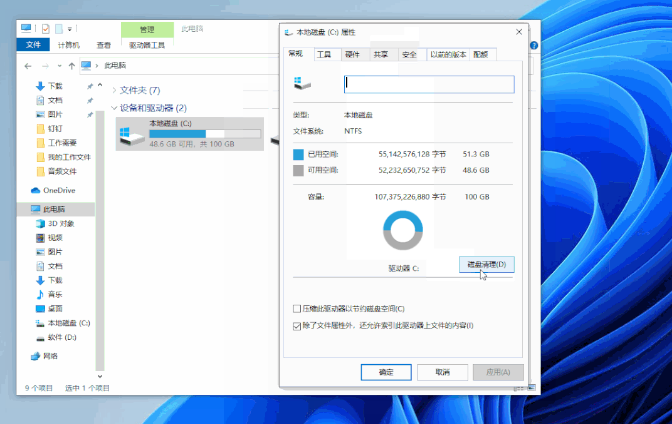Screen dimensions: 672x424
Task: Click the C: drive usage bar in Explorer
Action: pyautogui.click(x=205, y=134)
